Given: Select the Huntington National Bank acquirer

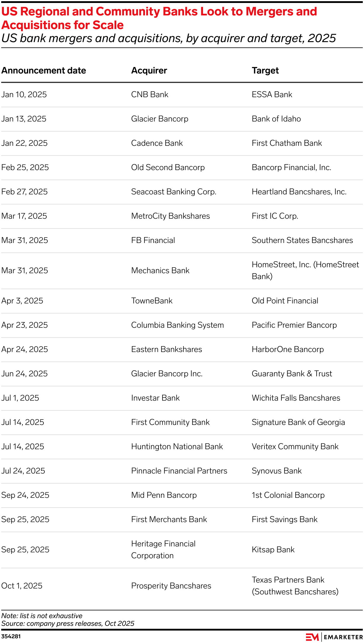Looking at the screenshot, I should (177, 447).
